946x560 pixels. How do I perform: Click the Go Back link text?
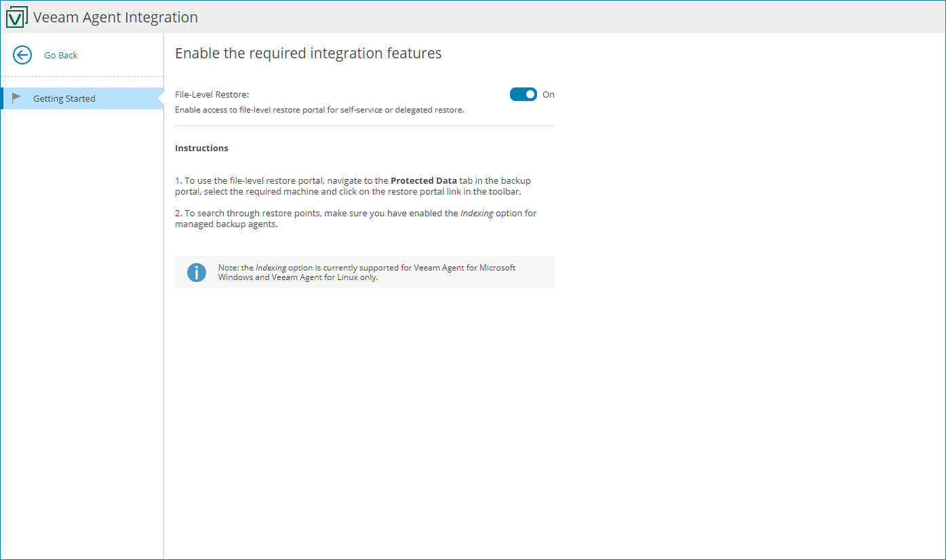60,55
